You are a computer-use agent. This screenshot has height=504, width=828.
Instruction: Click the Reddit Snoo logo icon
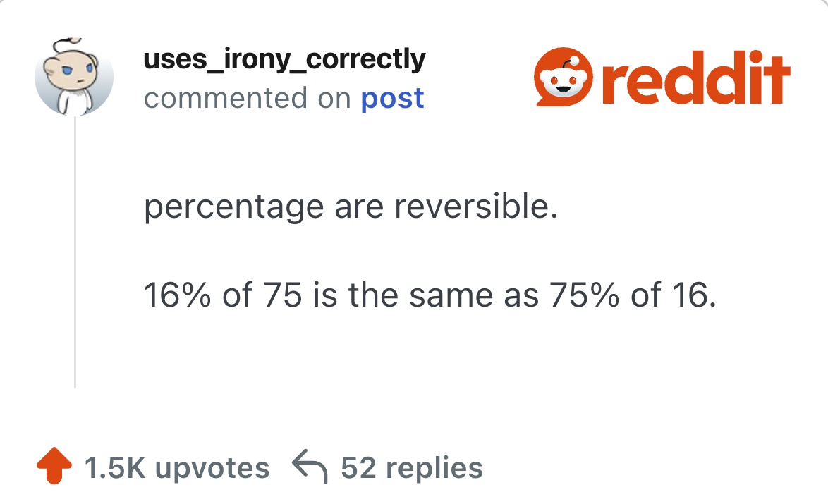(562, 78)
